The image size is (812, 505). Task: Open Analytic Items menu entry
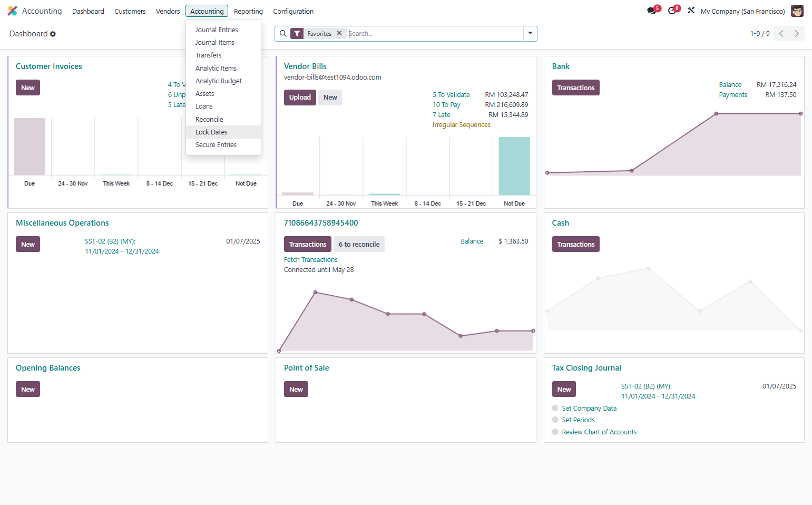223,69
